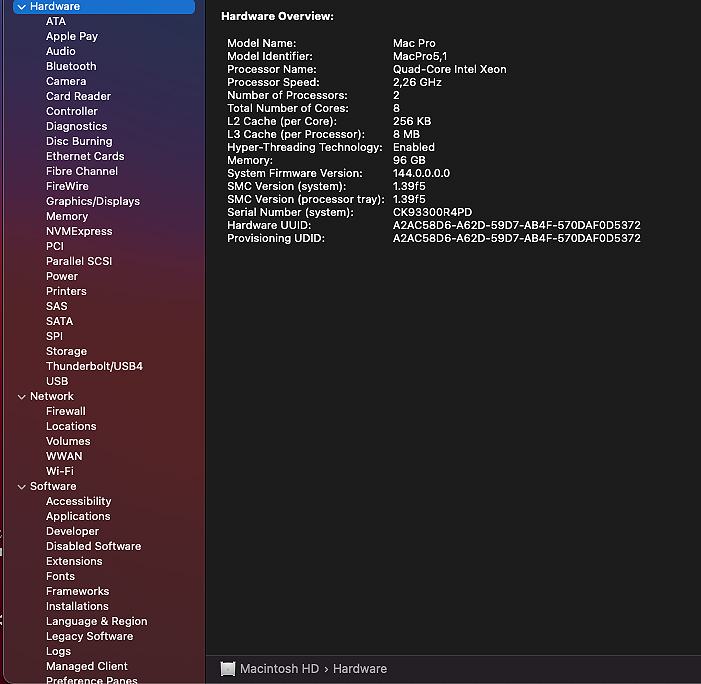Open the Bluetooth entry
The width and height of the screenshot is (701, 684).
coord(71,66)
